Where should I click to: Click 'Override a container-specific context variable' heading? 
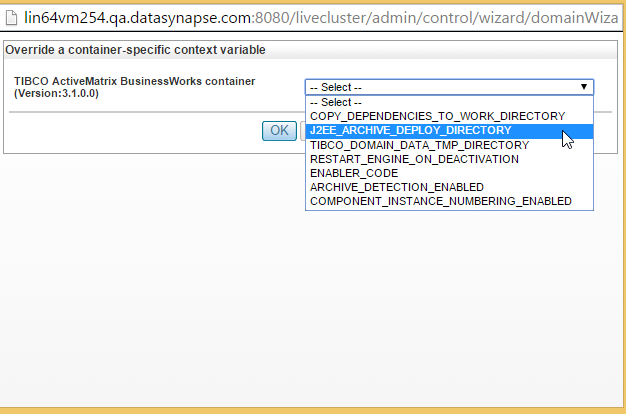tap(135, 50)
